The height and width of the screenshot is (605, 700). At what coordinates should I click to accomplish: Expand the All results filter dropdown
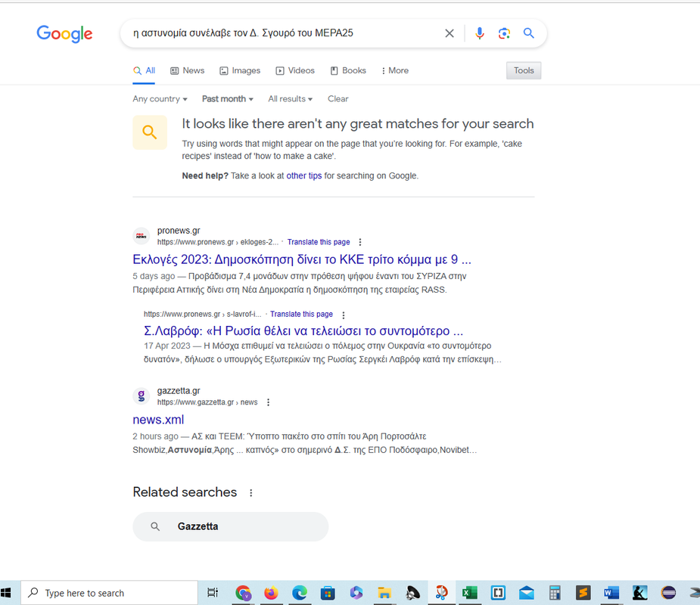[290, 99]
